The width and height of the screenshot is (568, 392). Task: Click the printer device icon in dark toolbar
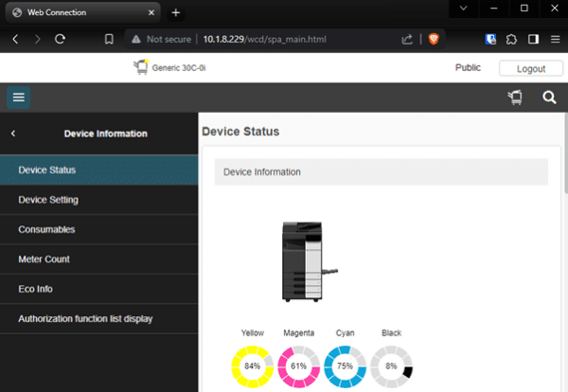click(515, 98)
